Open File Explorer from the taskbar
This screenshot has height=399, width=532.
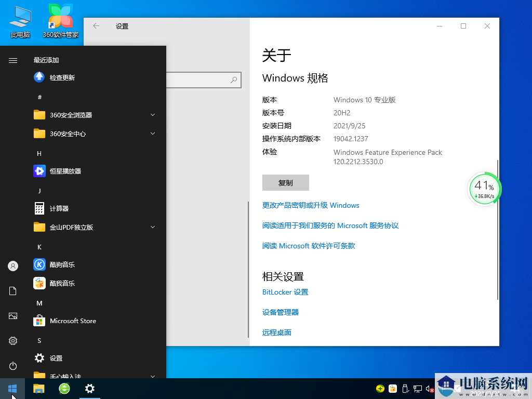pyautogui.click(x=38, y=389)
